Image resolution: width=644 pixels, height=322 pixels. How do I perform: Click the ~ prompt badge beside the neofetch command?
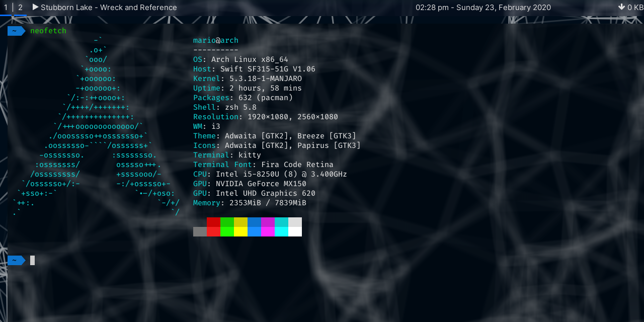pos(16,31)
